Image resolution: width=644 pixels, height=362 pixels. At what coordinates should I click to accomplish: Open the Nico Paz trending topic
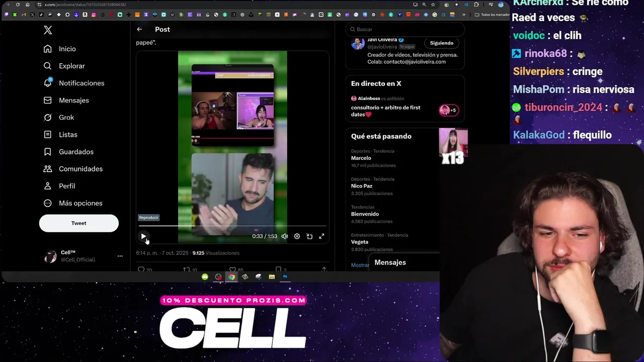[x=362, y=186]
